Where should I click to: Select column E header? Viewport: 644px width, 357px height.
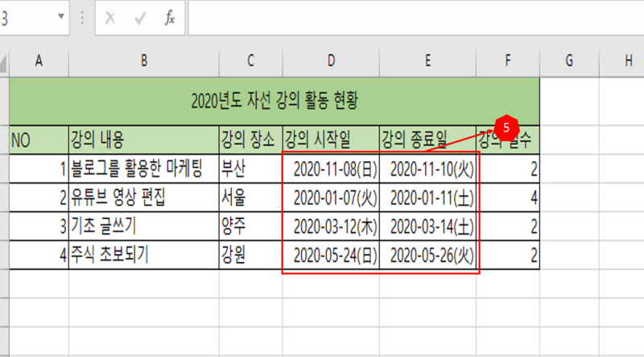(427, 61)
